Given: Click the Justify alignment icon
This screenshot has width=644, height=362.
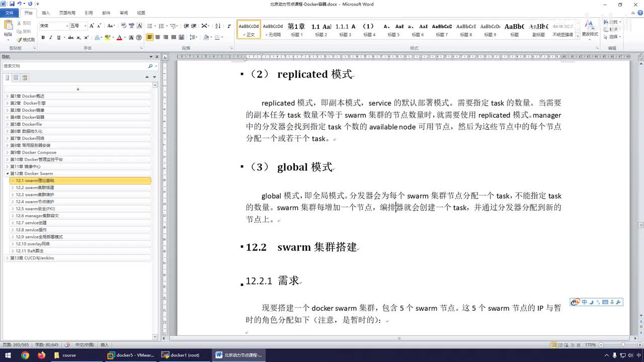Looking at the screenshot, I should (x=174, y=37).
